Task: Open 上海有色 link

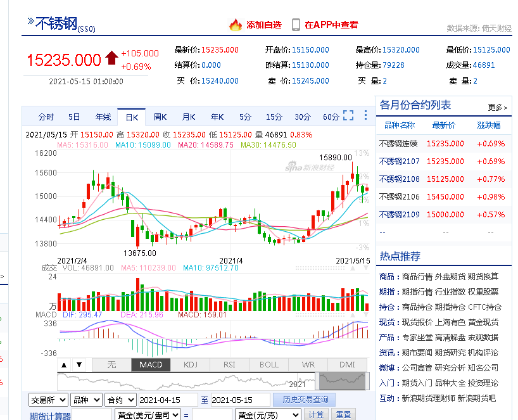Action: coord(450,322)
